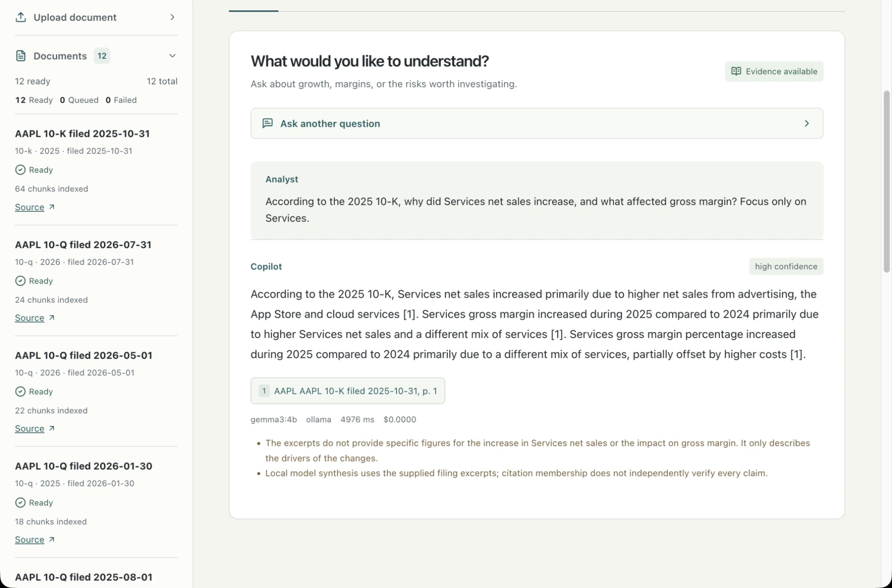
Task: Click the chat bubble icon in Ask another question
Action: coord(268,123)
